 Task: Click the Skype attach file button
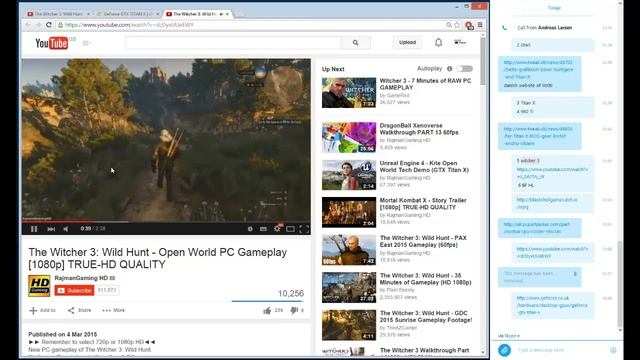pyautogui.click(x=504, y=350)
